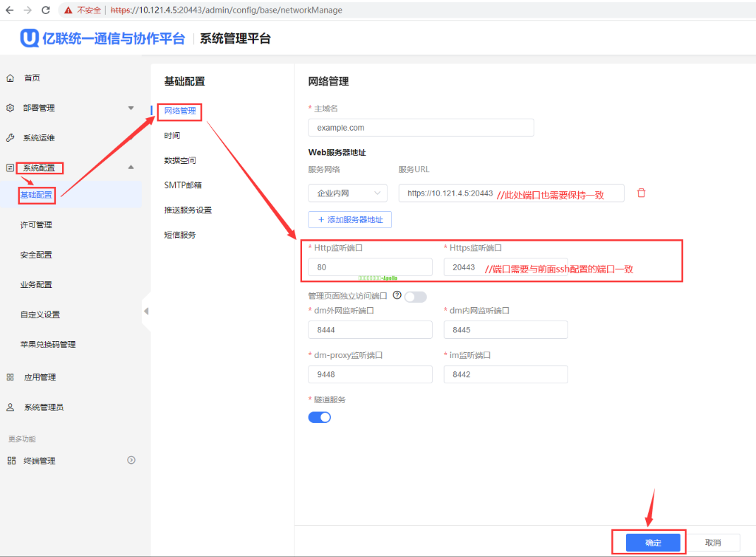Click the circled arrow next to 终端管理
Screen dimensions: 756x557
click(x=131, y=460)
